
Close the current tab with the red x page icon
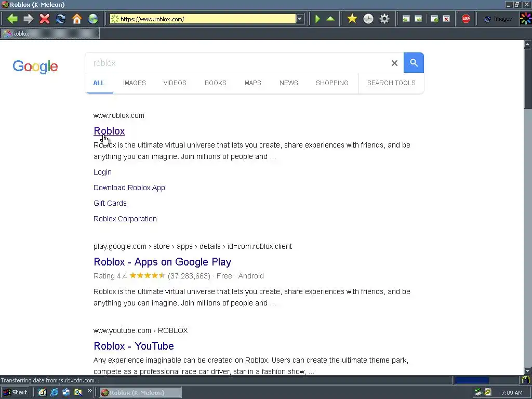pyautogui.click(x=446, y=19)
